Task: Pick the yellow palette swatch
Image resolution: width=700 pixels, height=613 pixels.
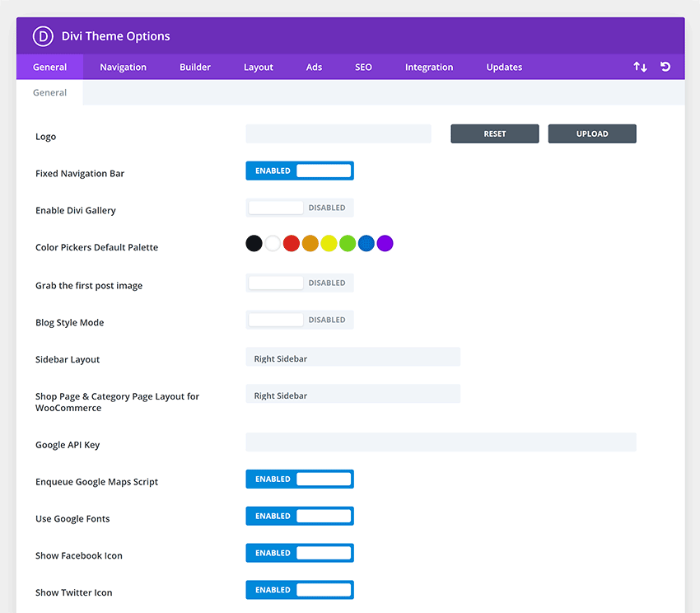Action: tap(329, 244)
